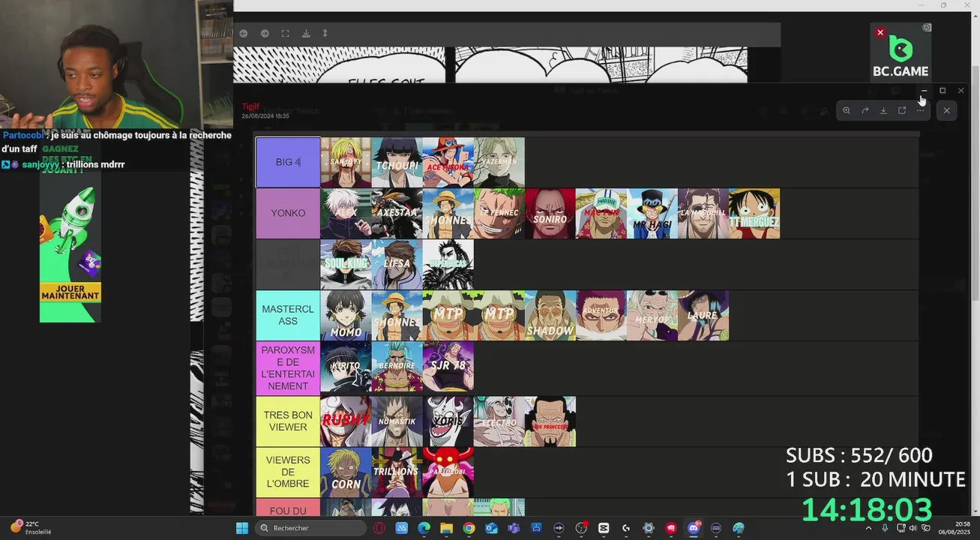
Task: Click the RUBHY thumbnail
Action: [x=346, y=421]
